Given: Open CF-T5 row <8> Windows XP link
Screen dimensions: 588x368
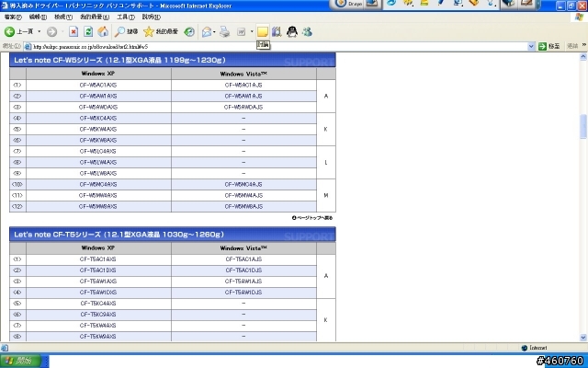Looking at the screenshot, I should [98, 337].
